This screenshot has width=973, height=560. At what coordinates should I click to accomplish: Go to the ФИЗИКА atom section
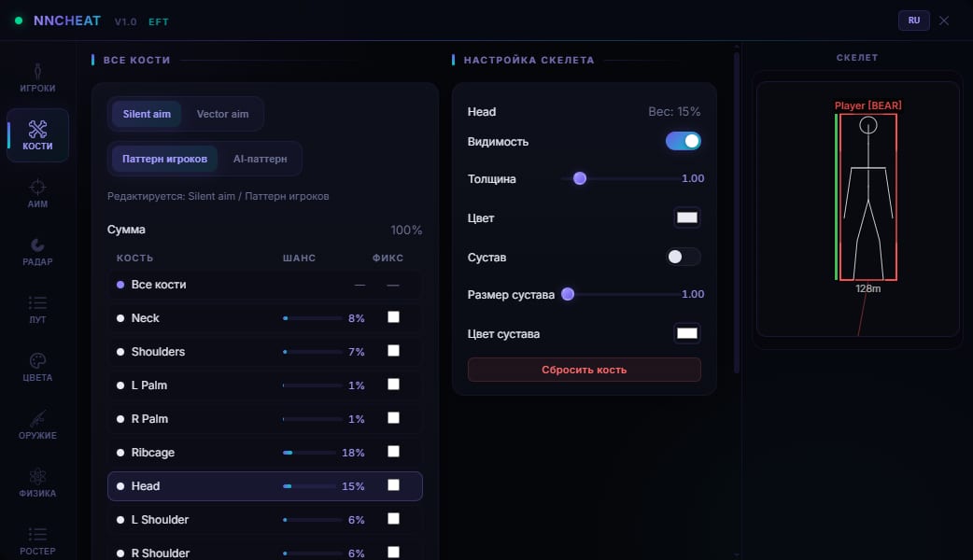37,483
